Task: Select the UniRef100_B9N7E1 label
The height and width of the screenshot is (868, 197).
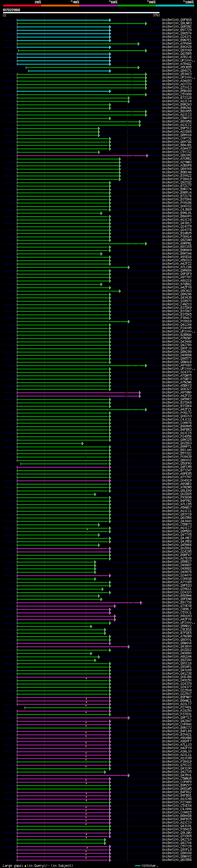Action: tap(177, 40)
